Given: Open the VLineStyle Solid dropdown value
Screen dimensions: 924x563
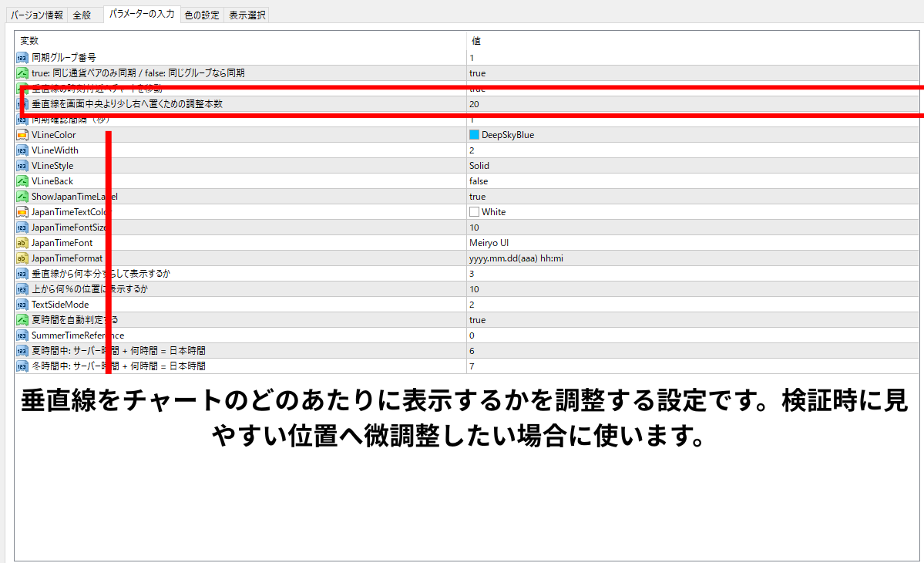Looking at the screenshot, I should (x=479, y=166).
